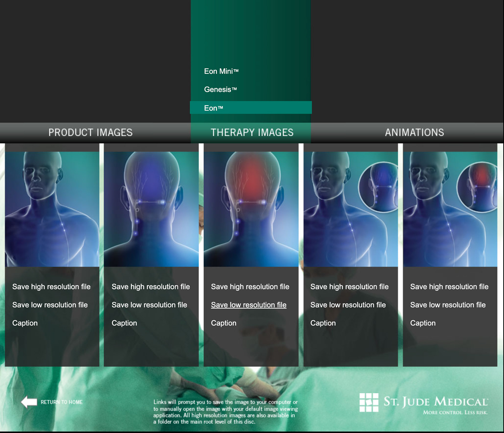Screen dimensions: 504x433
Task: Save low resolution file of second image
Action: [x=149, y=305]
